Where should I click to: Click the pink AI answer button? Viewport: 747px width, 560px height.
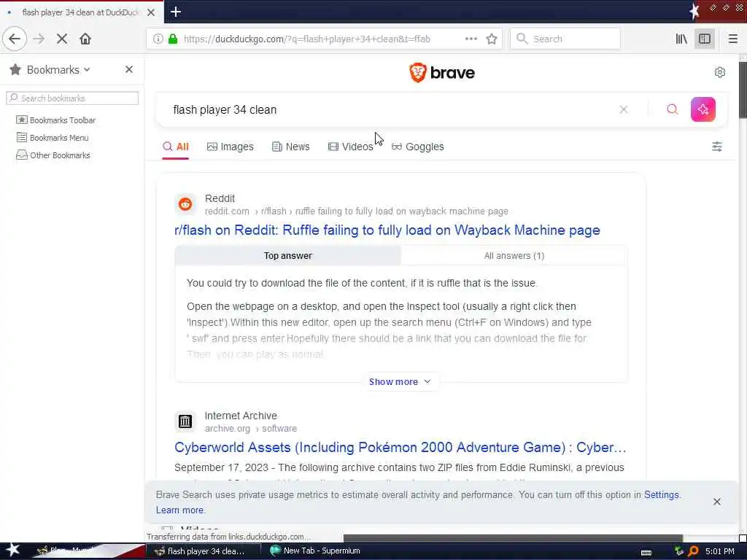[703, 109]
